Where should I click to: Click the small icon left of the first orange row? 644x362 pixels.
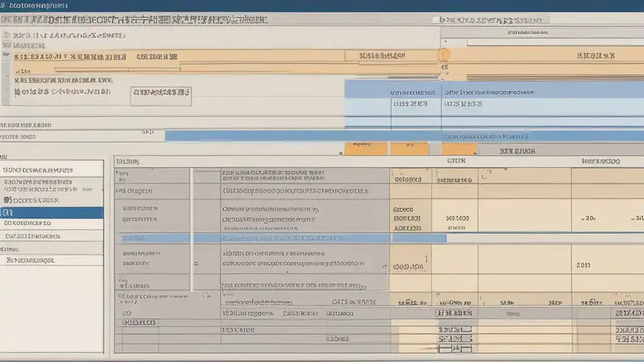[x=6, y=57]
